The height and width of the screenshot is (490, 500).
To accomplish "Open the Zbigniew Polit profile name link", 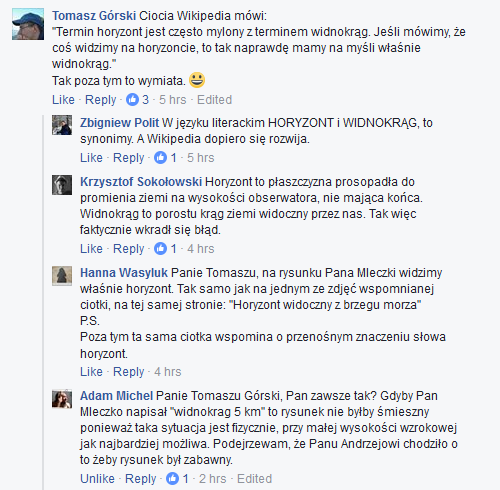I will (x=119, y=123).
